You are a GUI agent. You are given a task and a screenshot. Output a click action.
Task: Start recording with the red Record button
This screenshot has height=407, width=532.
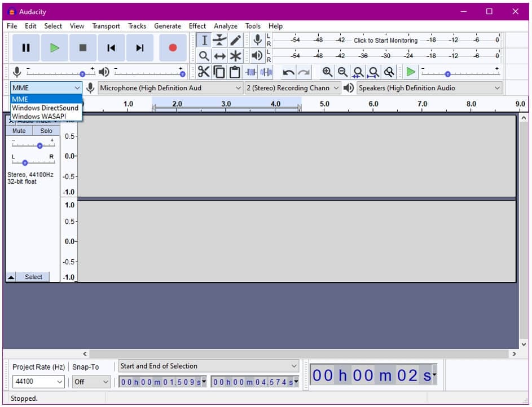(173, 48)
